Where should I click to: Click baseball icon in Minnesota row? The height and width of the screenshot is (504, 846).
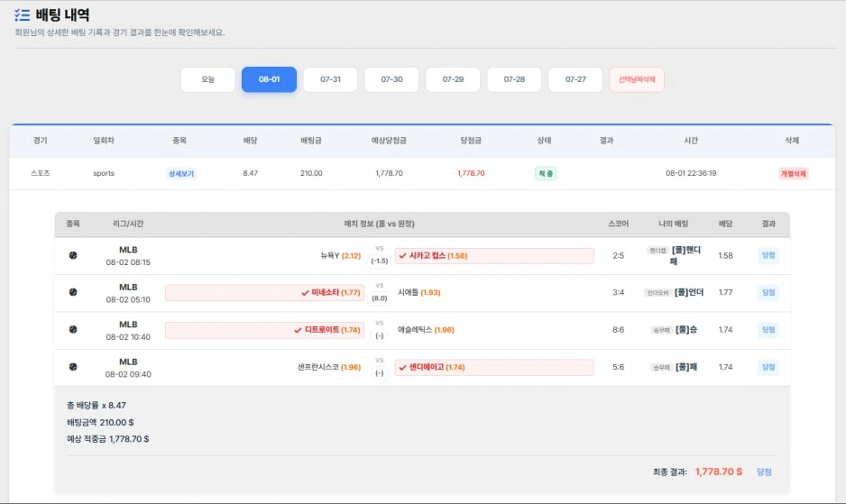point(73,292)
